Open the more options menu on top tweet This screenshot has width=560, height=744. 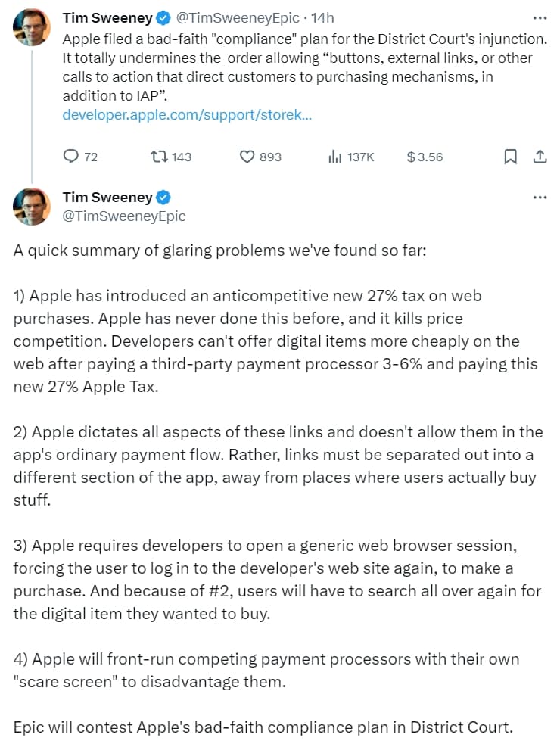tap(540, 17)
